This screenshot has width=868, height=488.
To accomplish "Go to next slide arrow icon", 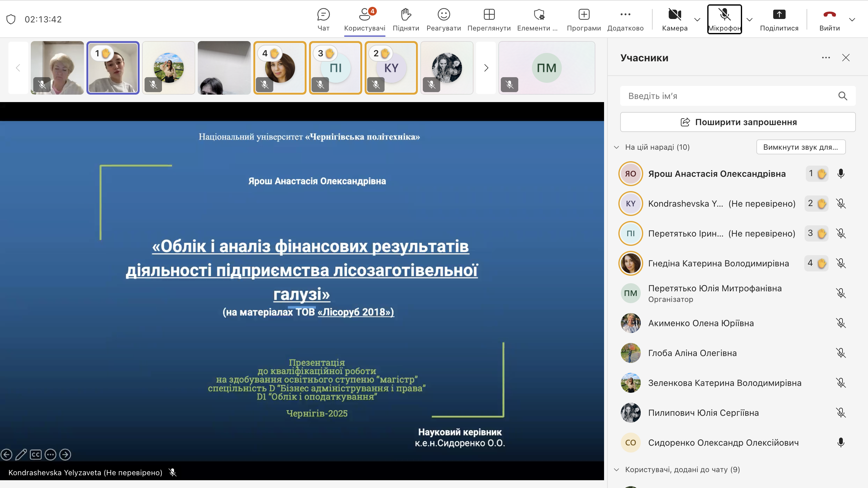I will tap(65, 455).
